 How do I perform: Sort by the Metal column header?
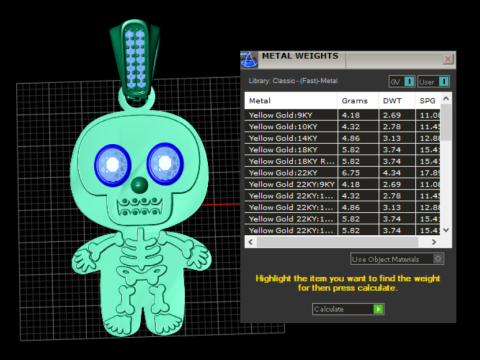tap(291, 101)
